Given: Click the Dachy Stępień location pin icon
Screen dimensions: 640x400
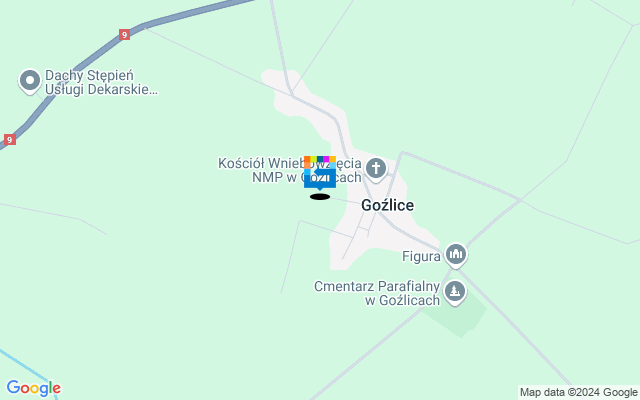Looking at the screenshot, I should coord(30,82).
